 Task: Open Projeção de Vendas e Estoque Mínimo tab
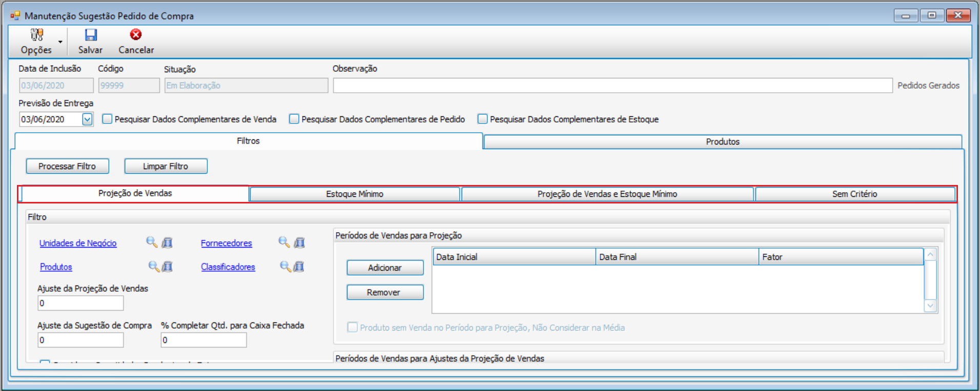[607, 194]
